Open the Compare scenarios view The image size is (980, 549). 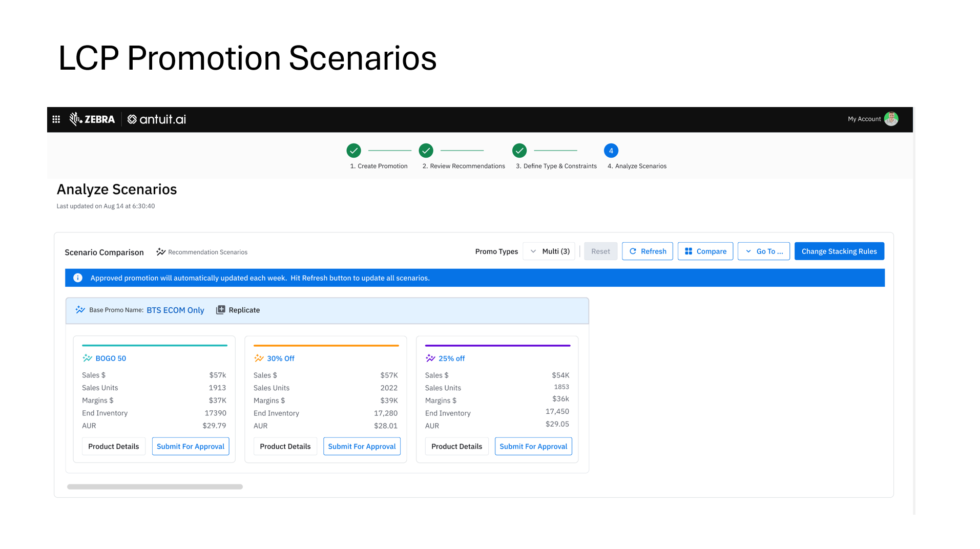coord(705,251)
